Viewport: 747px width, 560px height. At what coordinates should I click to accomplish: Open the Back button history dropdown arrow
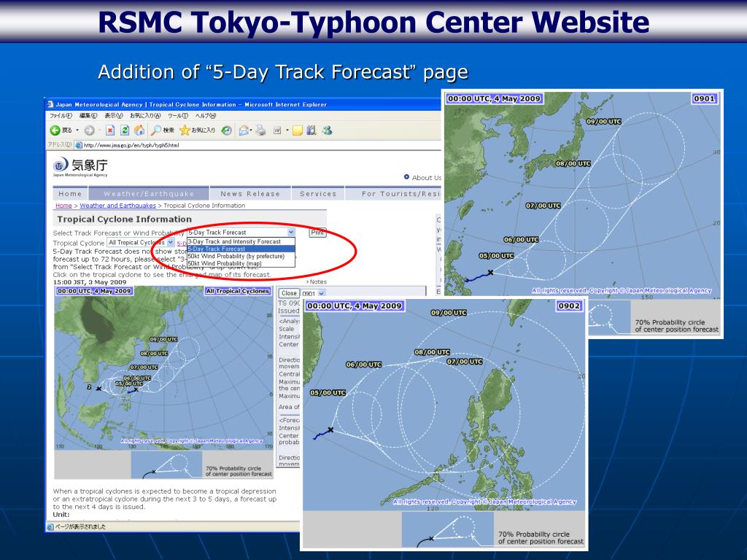[x=77, y=130]
